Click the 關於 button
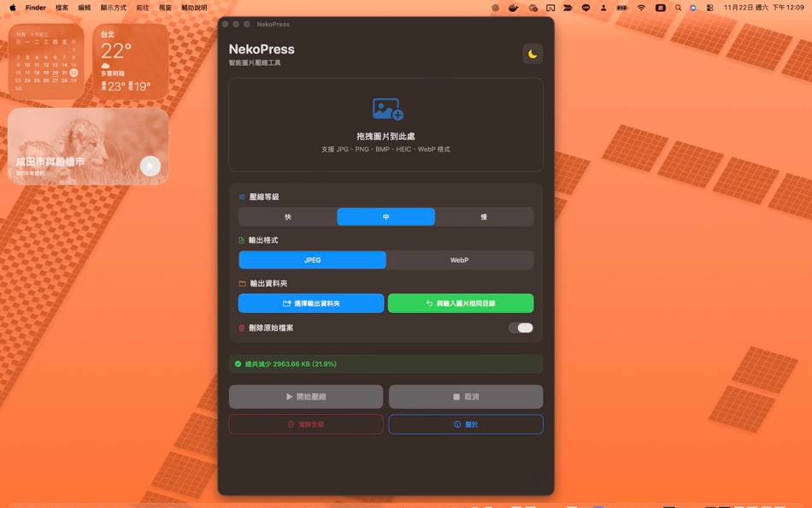This screenshot has width=812, height=508. pos(466,424)
